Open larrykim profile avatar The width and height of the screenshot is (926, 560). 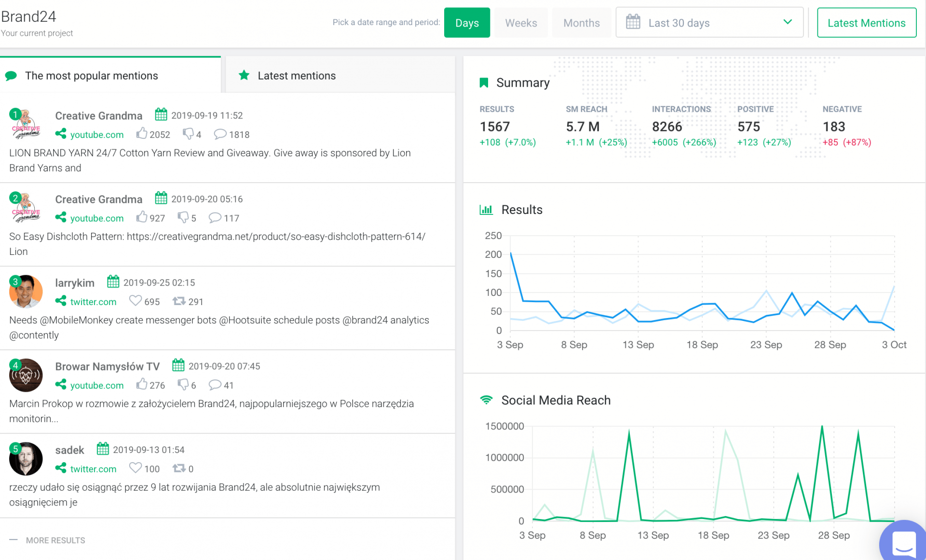26,291
